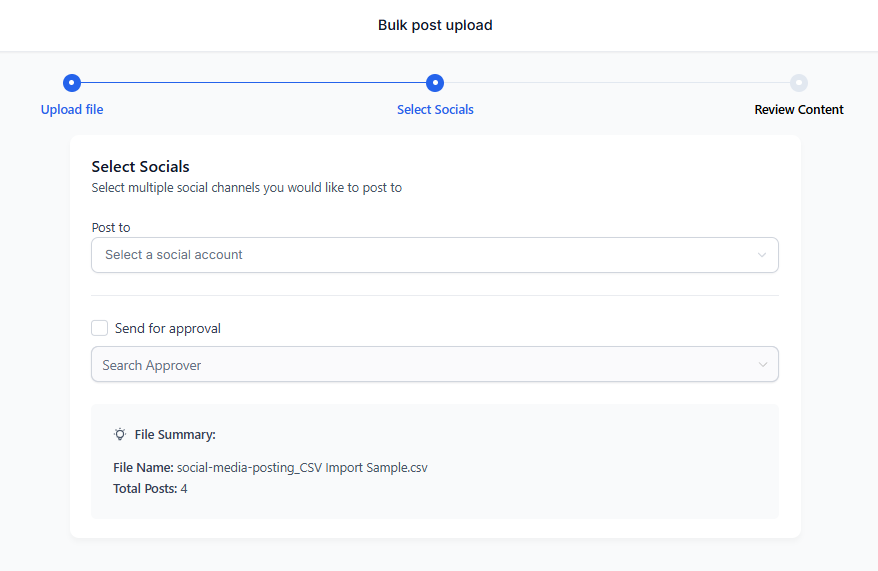This screenshot has height=571, width=878.
Task: Click the Post to field label
Action: tap(111, 228)
